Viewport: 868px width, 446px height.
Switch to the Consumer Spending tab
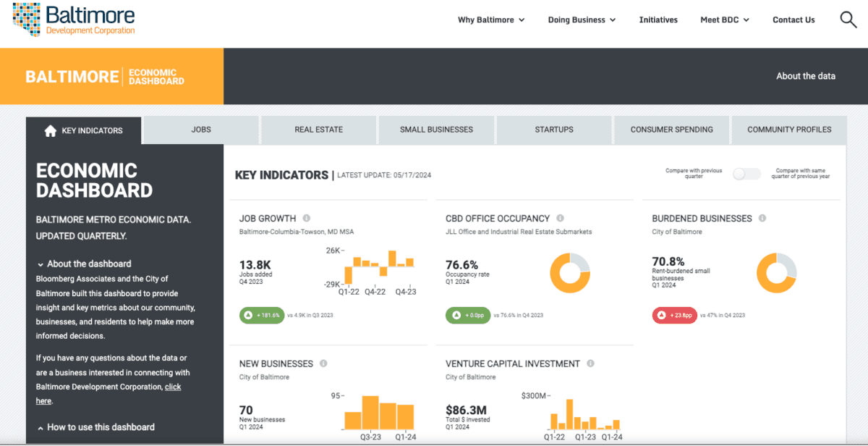[671, 130]
